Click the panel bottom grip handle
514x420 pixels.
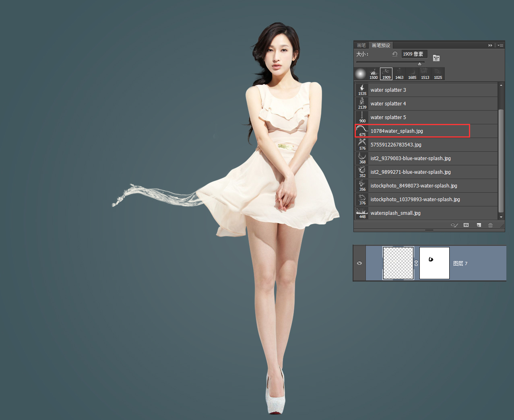(x=429, y=231)
